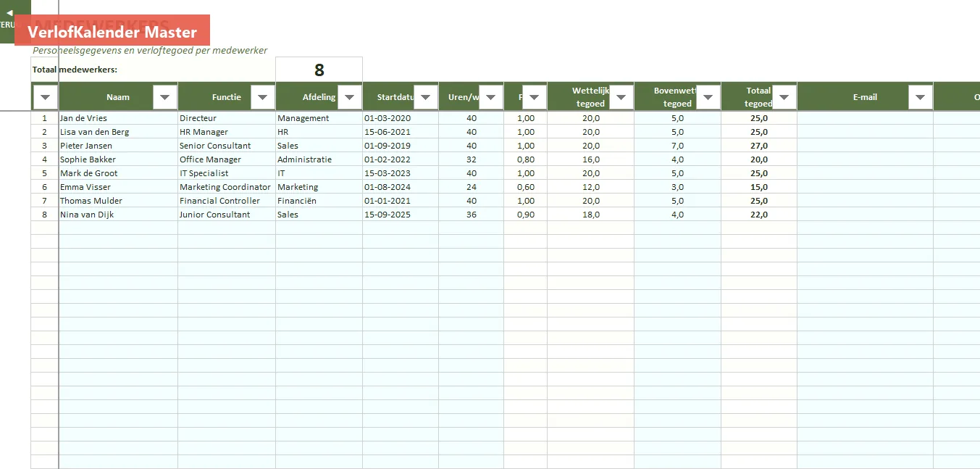The height and width of the screenshot is (469, 980).
Task: Expand the Wettelijk tegoed filter dropdown
Action: click(621, 96)
